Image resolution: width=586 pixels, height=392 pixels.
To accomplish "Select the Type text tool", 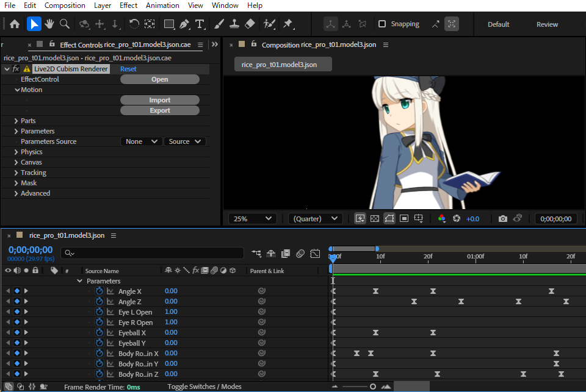I will pos(200,24).
